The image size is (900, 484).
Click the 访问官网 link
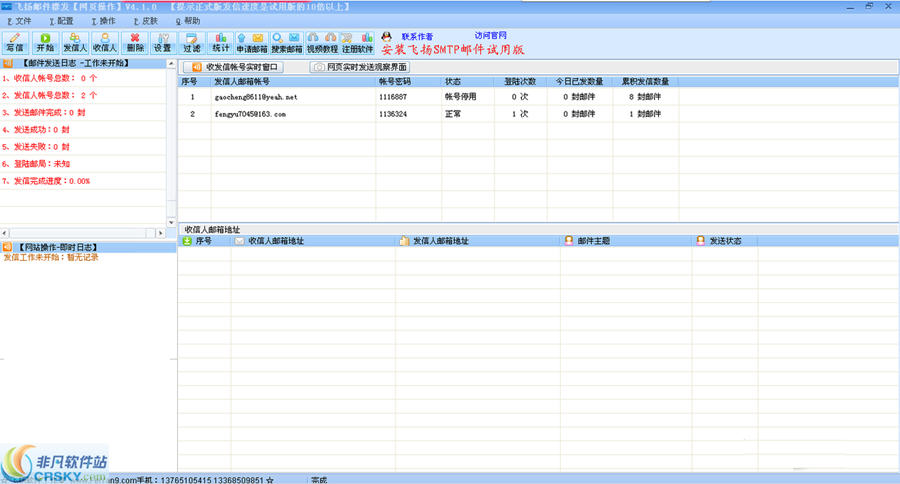tap(491, 36)
